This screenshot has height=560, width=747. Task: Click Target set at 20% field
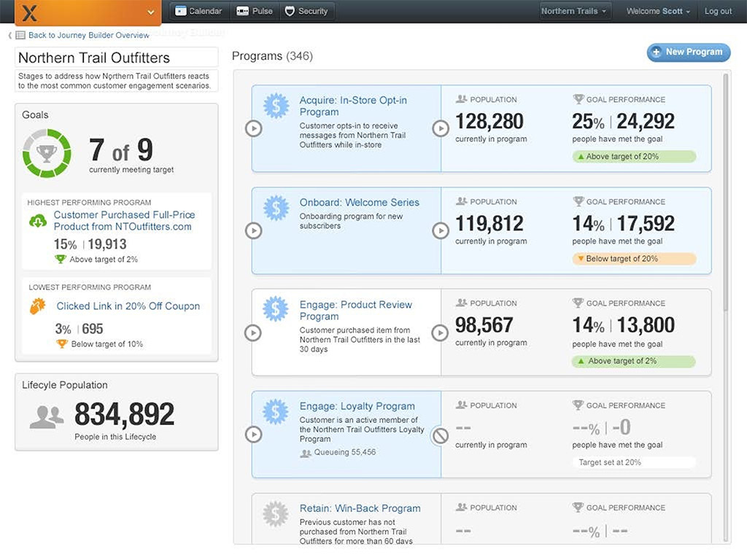pyautogui.click(x=634, y=462)
